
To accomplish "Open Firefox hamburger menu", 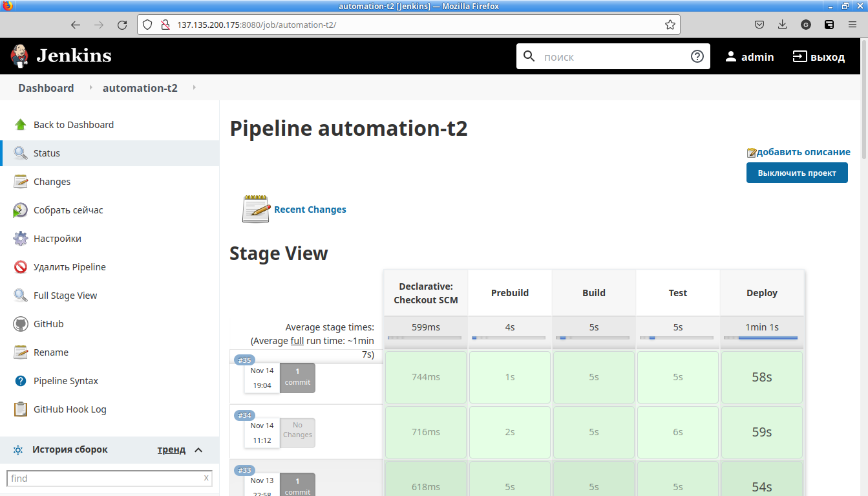I will [852, 25].
